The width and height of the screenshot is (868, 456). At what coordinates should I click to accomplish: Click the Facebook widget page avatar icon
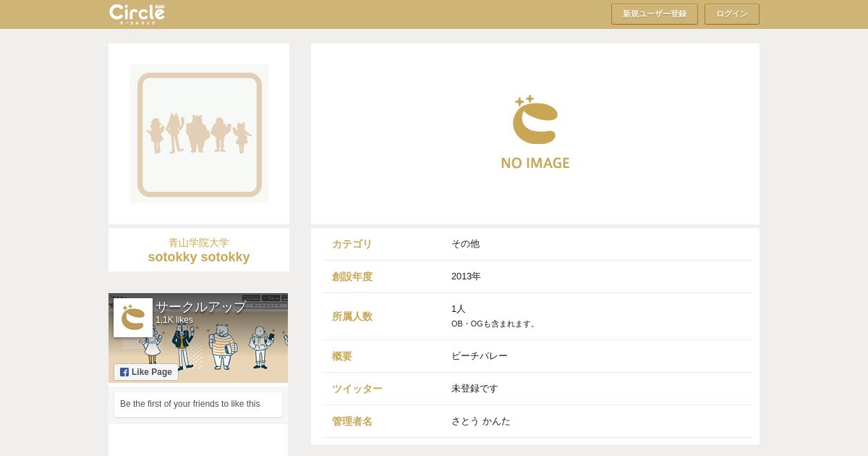click(133, 318)
